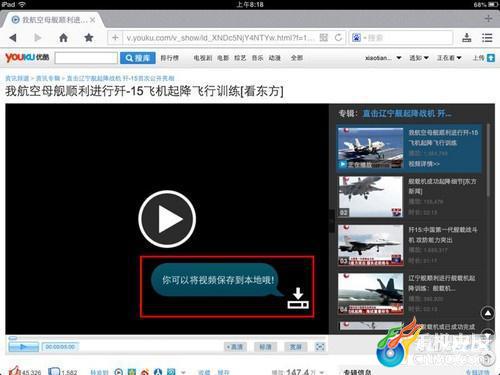Open a new browser tab with plus

click(488, 19)
